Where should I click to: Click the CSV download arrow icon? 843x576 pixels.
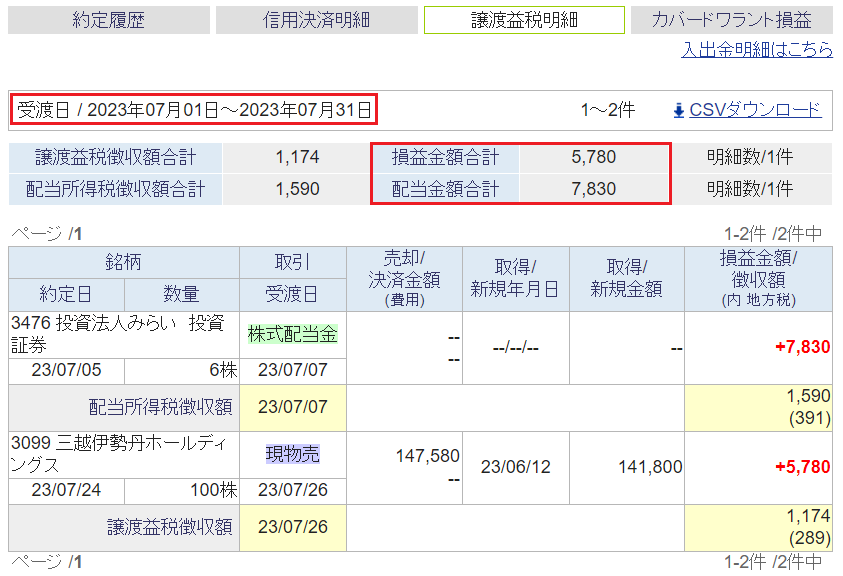click(x=678, y=111)
